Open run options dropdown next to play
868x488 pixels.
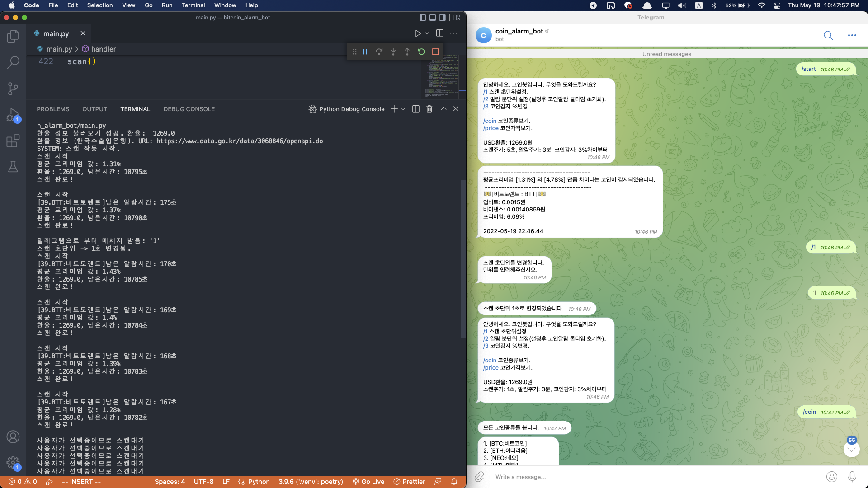point(427,33)
